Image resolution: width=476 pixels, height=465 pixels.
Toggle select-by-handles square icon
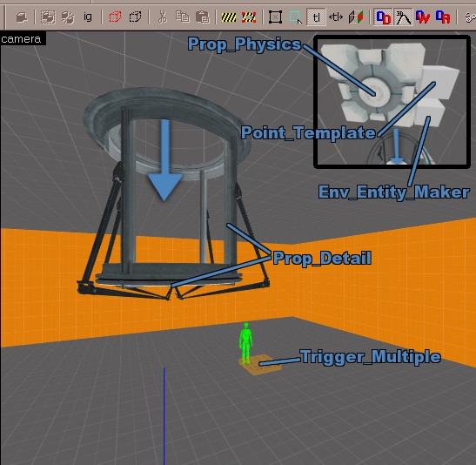tap(275, 17)
